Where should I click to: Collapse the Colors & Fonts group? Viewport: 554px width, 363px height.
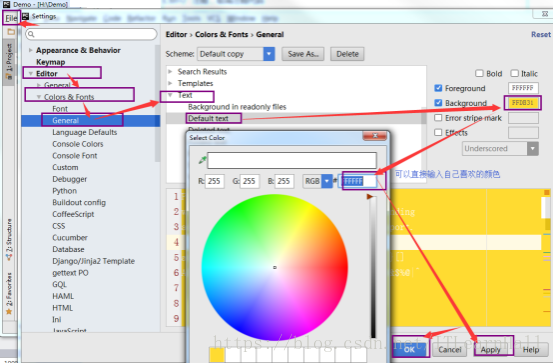click(39, 97)
